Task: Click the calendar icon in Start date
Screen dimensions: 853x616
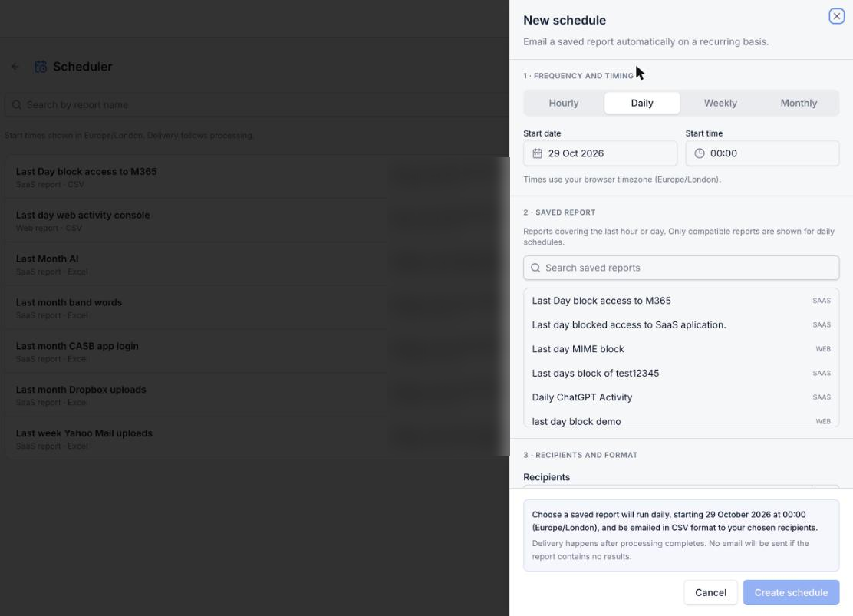Action: [x=537, y=153]
